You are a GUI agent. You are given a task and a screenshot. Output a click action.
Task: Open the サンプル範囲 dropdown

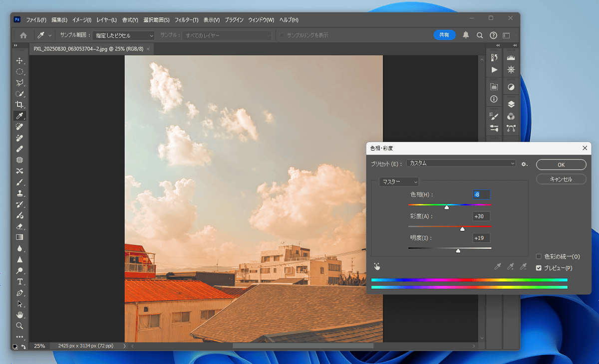pyautogui.click(x=123, y=35)
